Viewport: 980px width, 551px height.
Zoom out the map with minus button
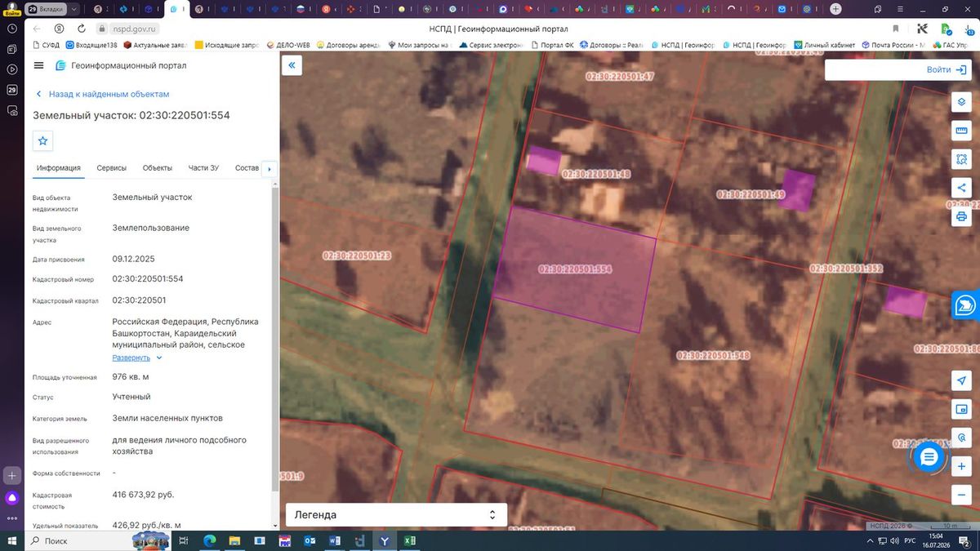pos(962,495)
